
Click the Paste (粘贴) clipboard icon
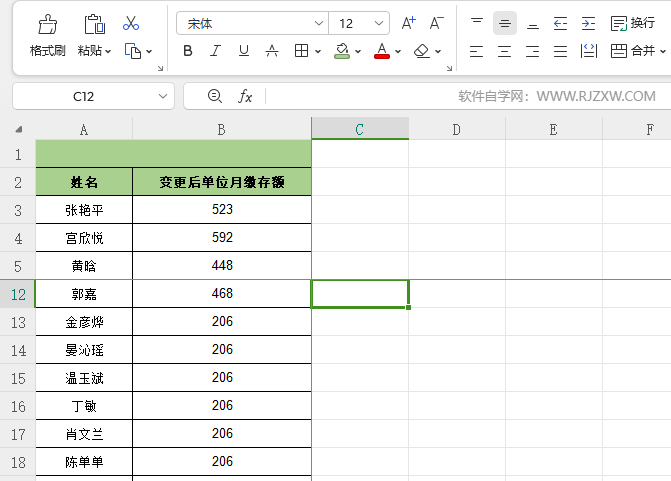tap(95, 24)
